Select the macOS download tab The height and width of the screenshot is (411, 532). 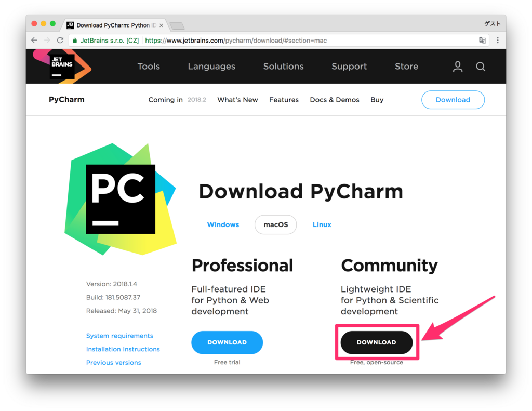click(275, 224)
